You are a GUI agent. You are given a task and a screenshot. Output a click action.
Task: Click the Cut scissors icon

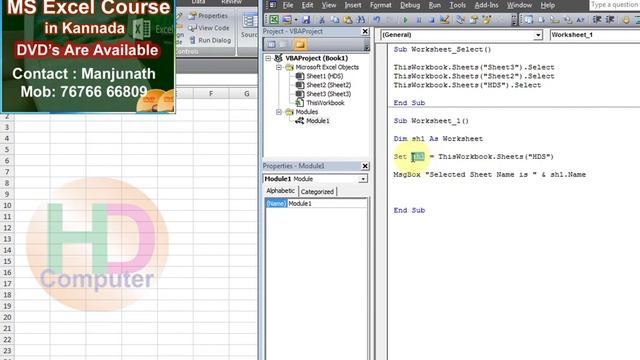[322, 20]
